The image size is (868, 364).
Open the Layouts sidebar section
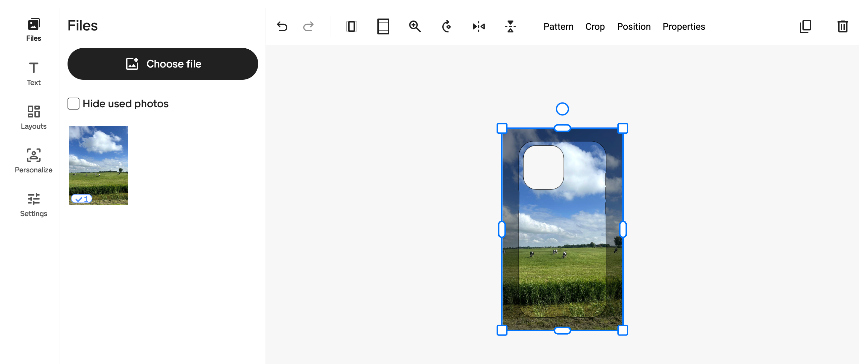pos(33,117)
